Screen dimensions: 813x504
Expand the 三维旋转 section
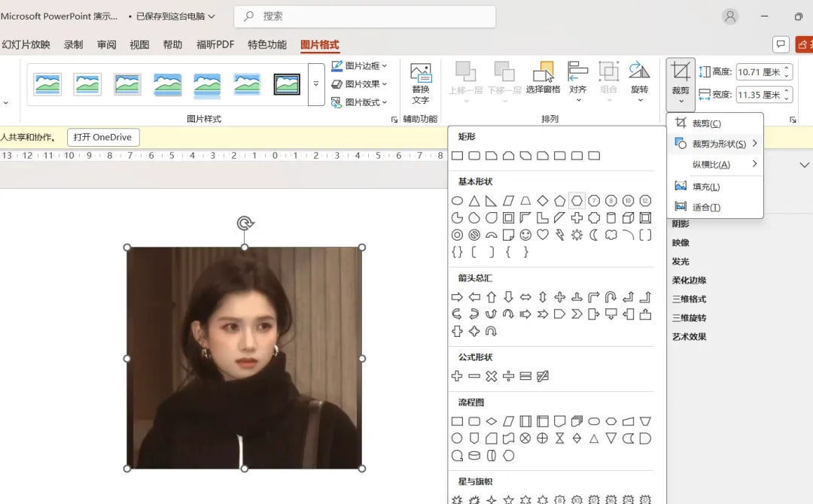click(689, 318)
